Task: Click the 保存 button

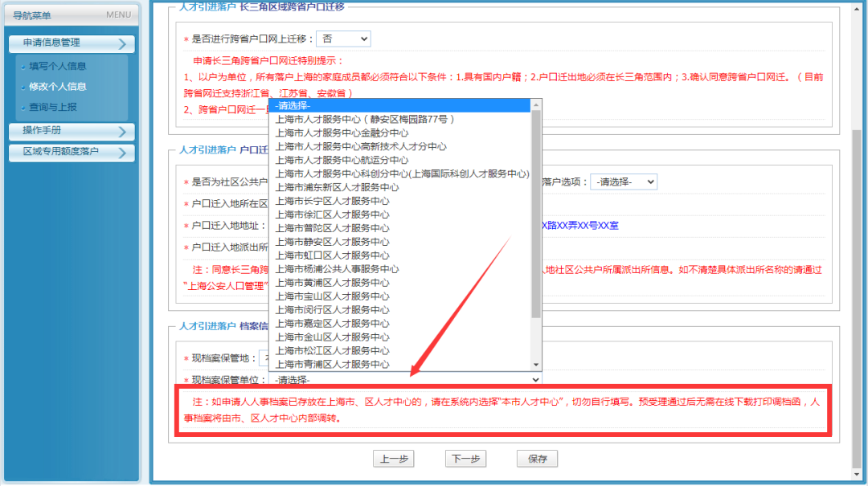Action: point(538,459)
